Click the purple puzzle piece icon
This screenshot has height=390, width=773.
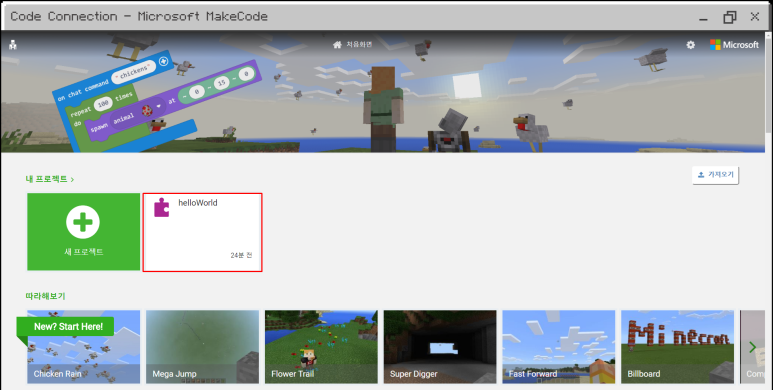pyautogui.click(x=162, y=208)
